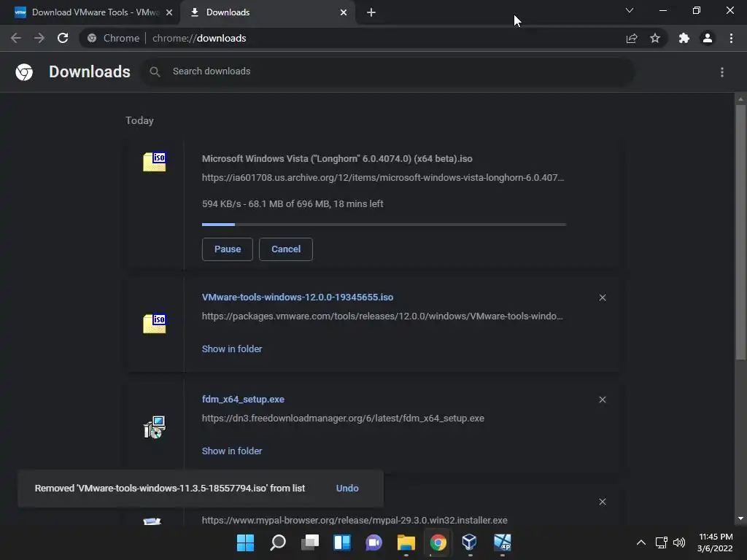The height and width of the screenshot is (560, 747).
Task: Open the mypal-browser.org installer URL
Action: [355, 521]
